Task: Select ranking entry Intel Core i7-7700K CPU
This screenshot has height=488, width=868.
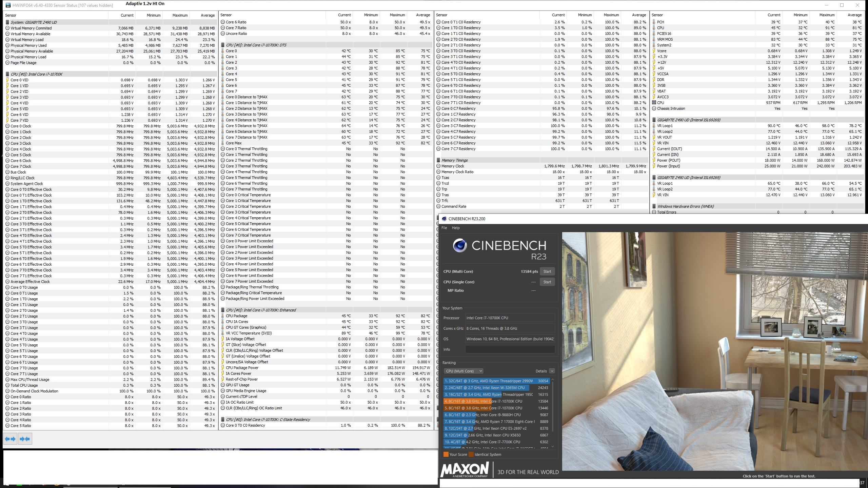Action: pos(497,442)
